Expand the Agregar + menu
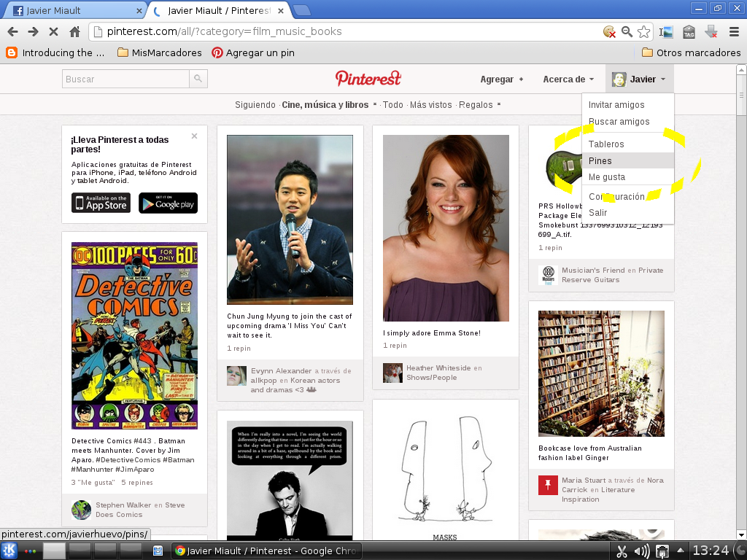 [x=502, y=79]
